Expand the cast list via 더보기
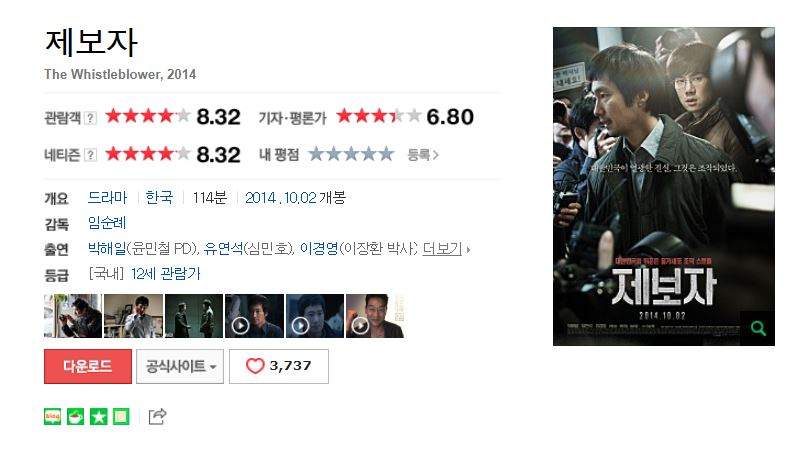 click(442, 249)
